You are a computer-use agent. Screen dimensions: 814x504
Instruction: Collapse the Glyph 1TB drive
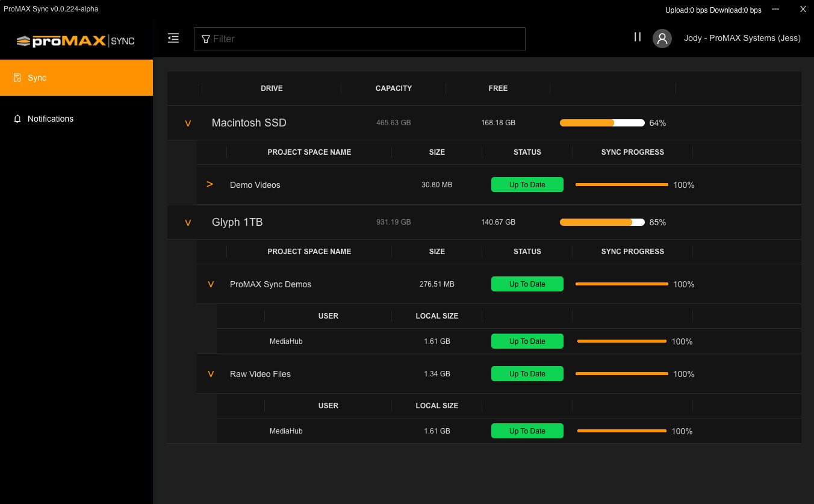188,222
